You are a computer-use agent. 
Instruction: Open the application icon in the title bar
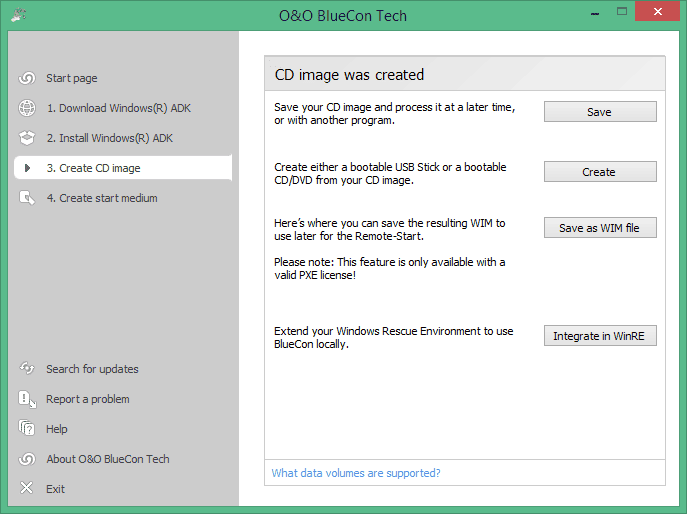coord(18,15)
